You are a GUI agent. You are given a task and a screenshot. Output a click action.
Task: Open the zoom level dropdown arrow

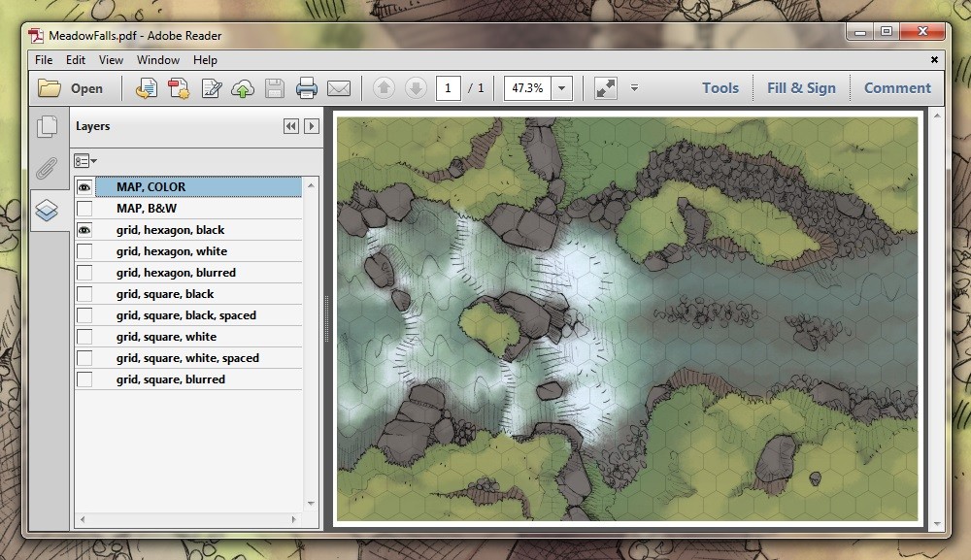click(x=561, y=88)
